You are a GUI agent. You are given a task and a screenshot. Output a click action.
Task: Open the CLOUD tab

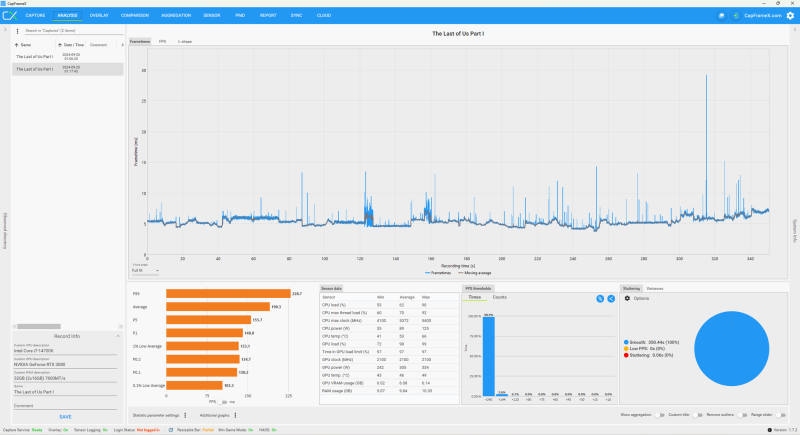pos(323,15)
